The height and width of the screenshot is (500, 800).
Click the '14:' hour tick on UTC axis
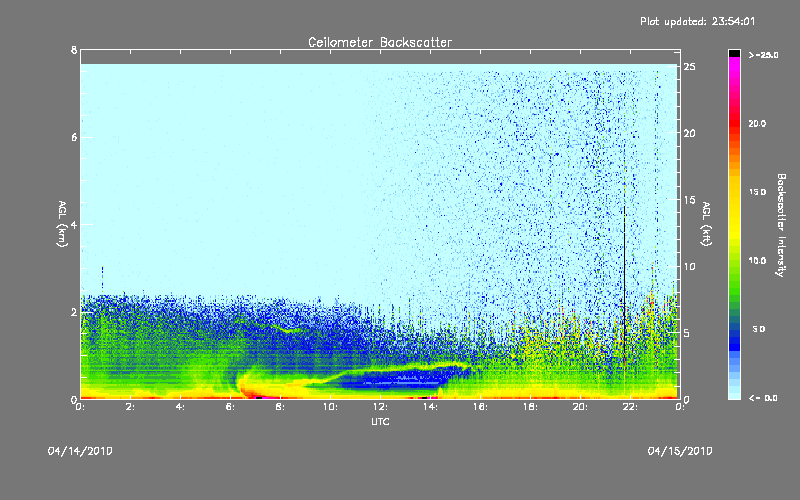click(x=430, y=407)
